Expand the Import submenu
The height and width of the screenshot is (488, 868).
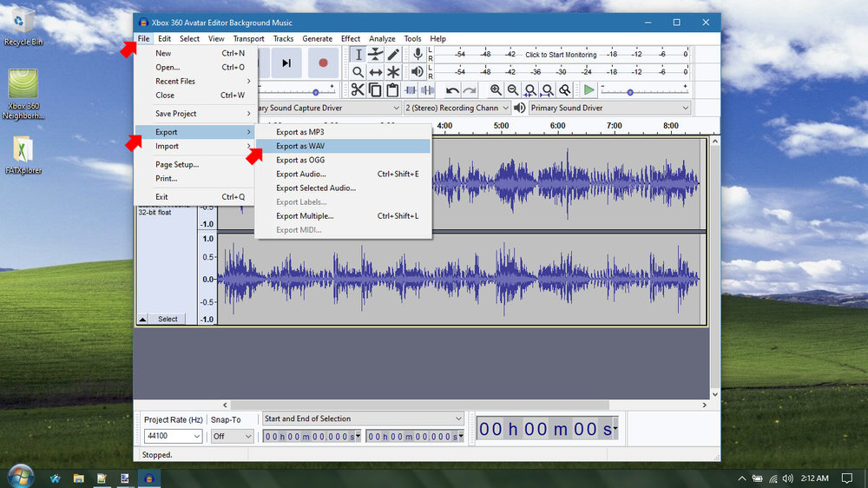point(194,146)
